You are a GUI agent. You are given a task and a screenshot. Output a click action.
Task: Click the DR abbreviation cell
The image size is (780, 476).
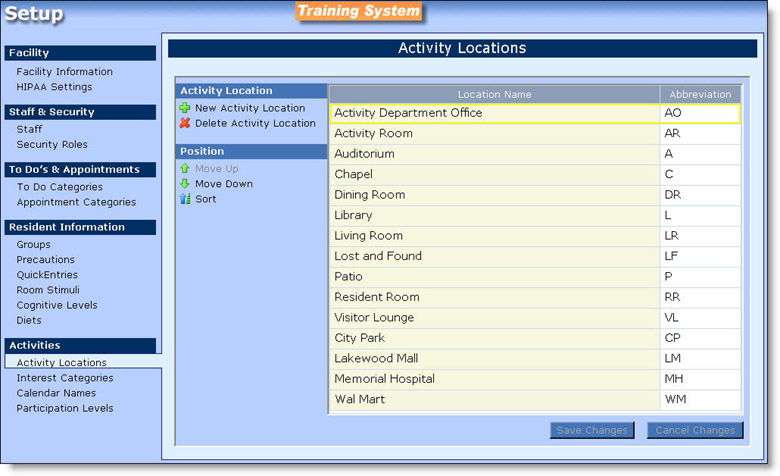(700, 194)
